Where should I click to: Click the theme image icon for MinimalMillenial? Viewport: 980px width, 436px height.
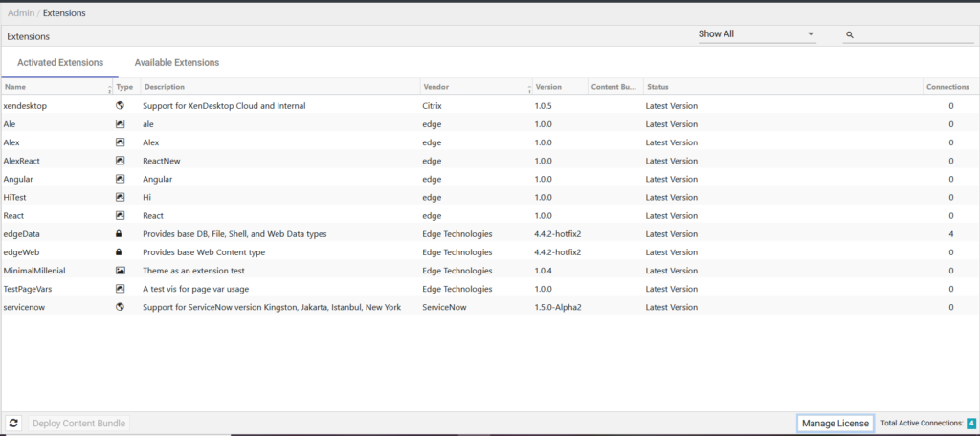(120, 271)
